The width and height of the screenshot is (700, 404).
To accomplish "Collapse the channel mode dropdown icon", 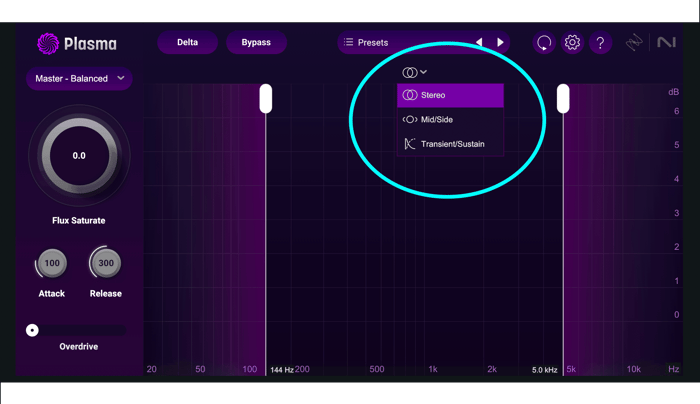I will (x=415, y=72).
